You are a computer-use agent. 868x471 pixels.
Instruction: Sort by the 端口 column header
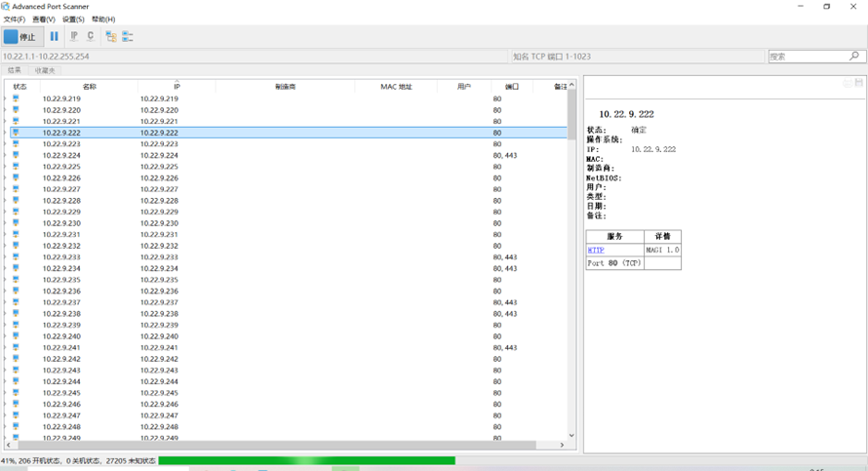click(x=512, y=87)
